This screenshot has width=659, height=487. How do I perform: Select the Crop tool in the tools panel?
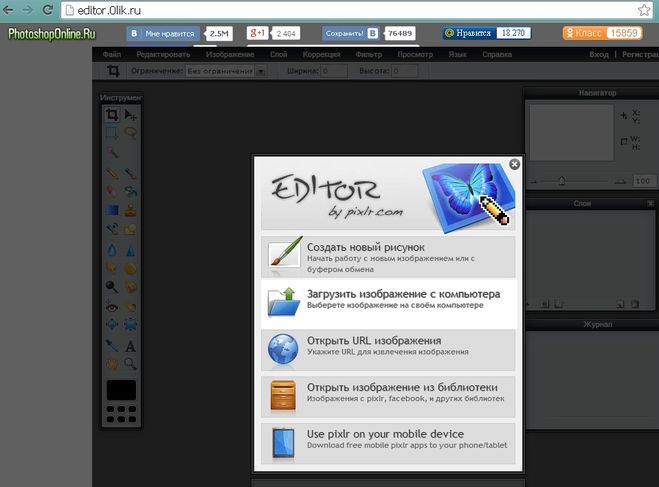pyautogui.click(x=112, y=115)
